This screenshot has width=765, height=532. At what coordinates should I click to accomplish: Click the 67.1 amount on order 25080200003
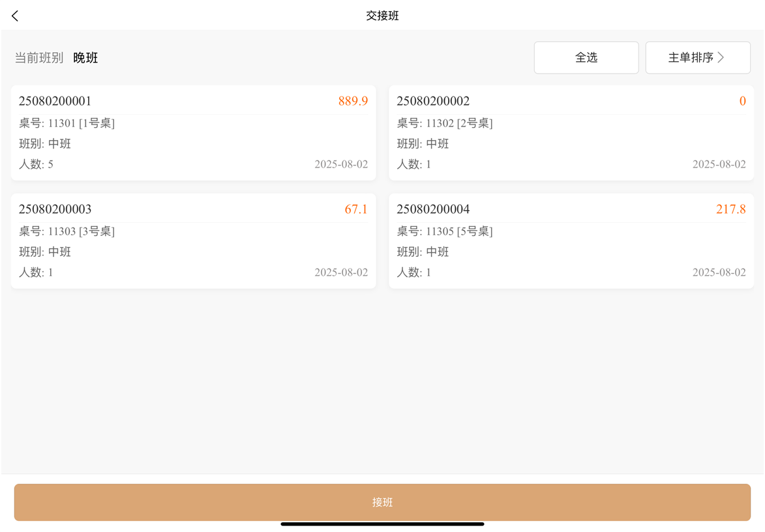coord(356,209)
